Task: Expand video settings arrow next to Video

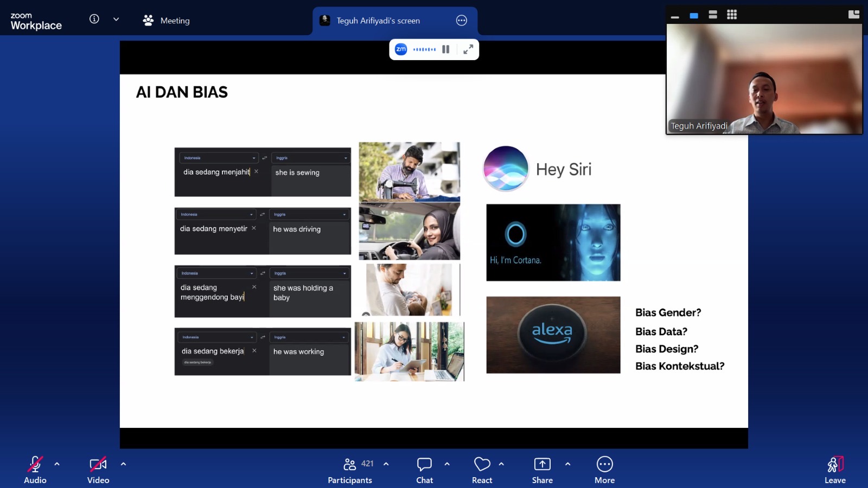Action: tap(123, 464)
